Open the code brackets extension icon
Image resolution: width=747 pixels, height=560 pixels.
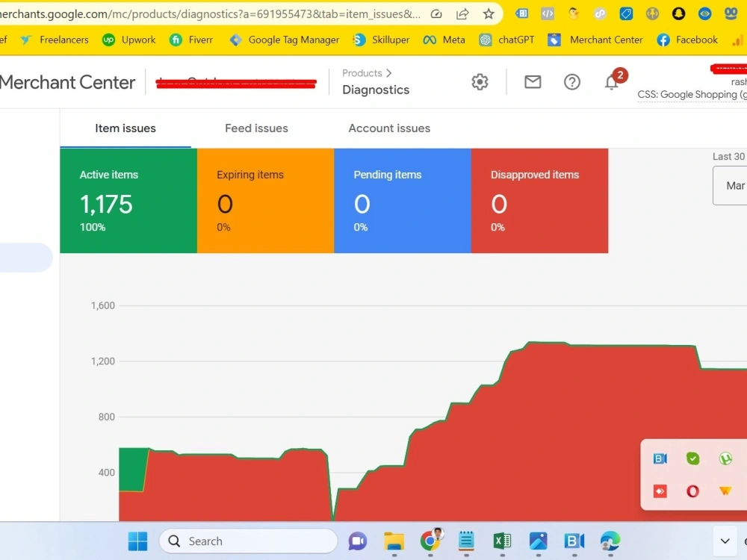548,13
